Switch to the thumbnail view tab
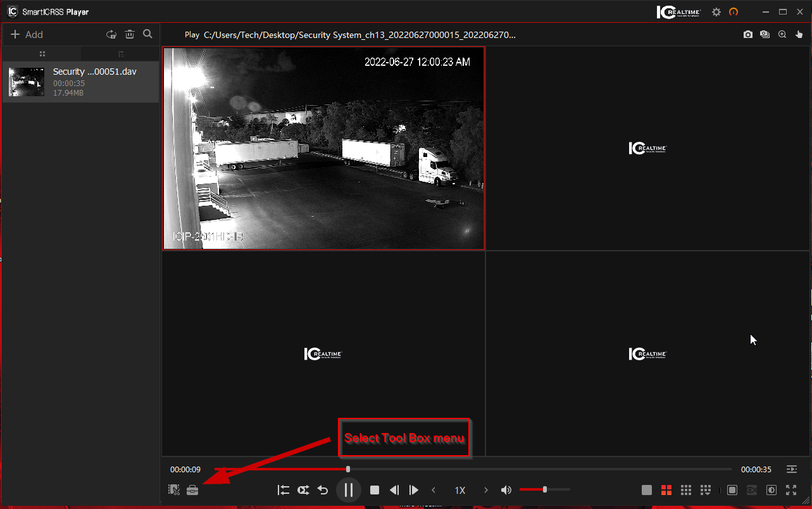This screenshot has width=812, height=509. coord(42,54)
